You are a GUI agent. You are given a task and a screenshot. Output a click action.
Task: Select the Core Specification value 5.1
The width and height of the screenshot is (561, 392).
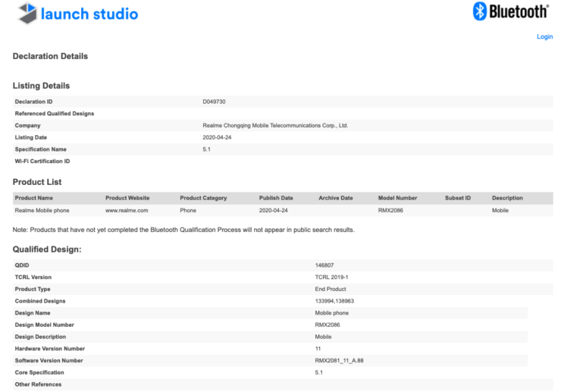coord(318,372)
